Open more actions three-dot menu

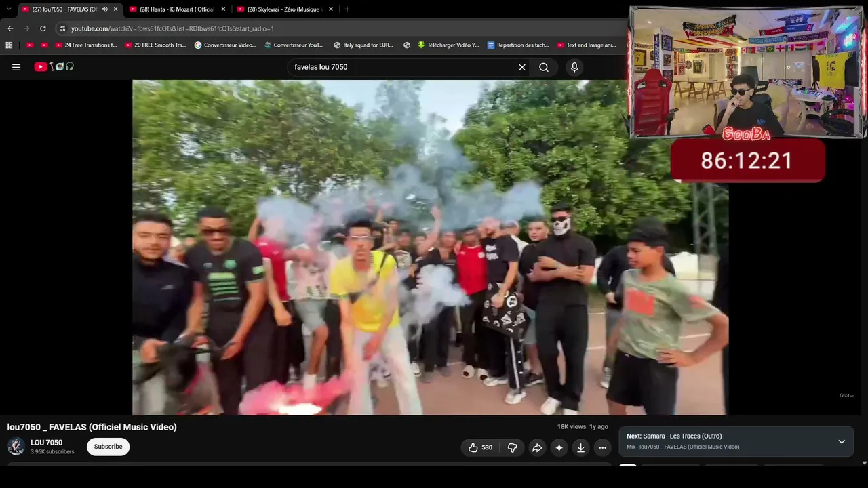[x=602, y=447]
